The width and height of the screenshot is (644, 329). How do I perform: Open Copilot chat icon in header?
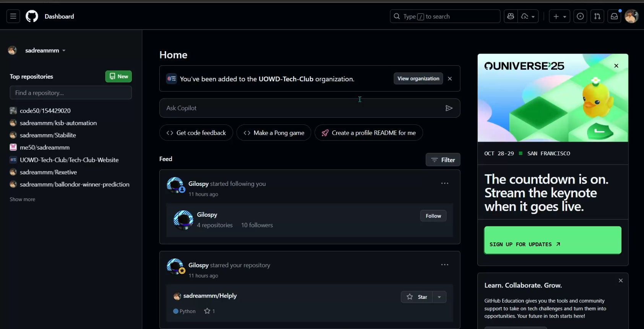coord(511,16)
